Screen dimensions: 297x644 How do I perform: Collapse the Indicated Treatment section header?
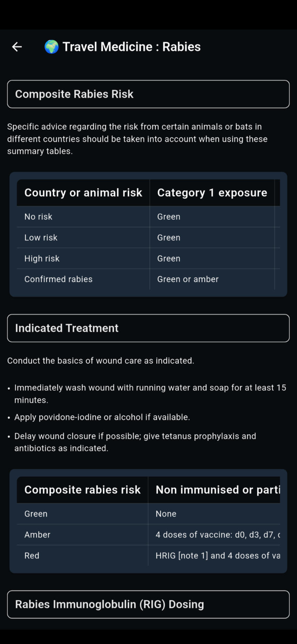(148, 328)
